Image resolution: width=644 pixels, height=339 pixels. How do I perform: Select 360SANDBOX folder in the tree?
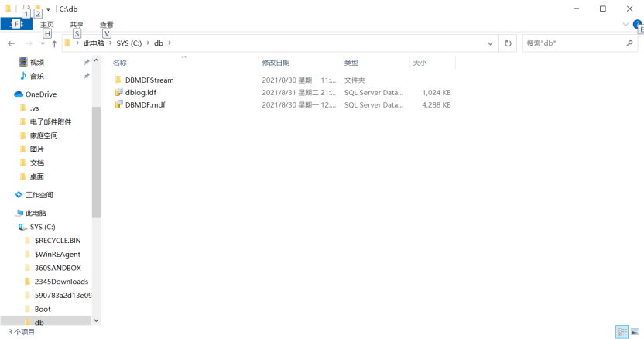57,268
